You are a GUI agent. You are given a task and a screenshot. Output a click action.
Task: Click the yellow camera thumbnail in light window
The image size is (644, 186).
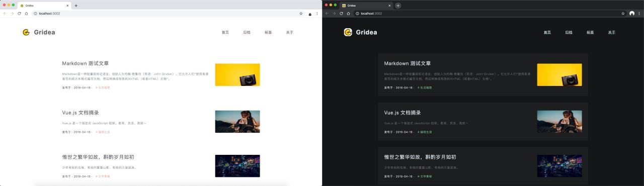pos(237,75)
